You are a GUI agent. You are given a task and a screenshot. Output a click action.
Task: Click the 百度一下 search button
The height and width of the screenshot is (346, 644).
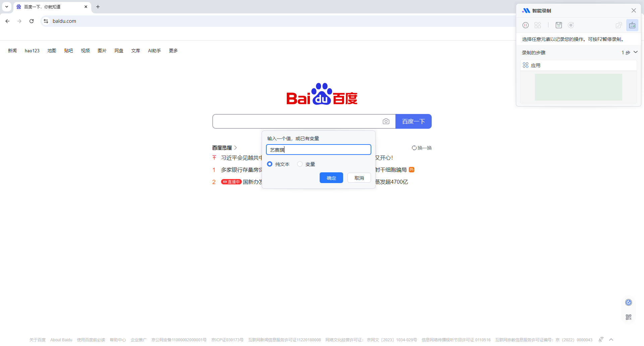coord(413,121)
